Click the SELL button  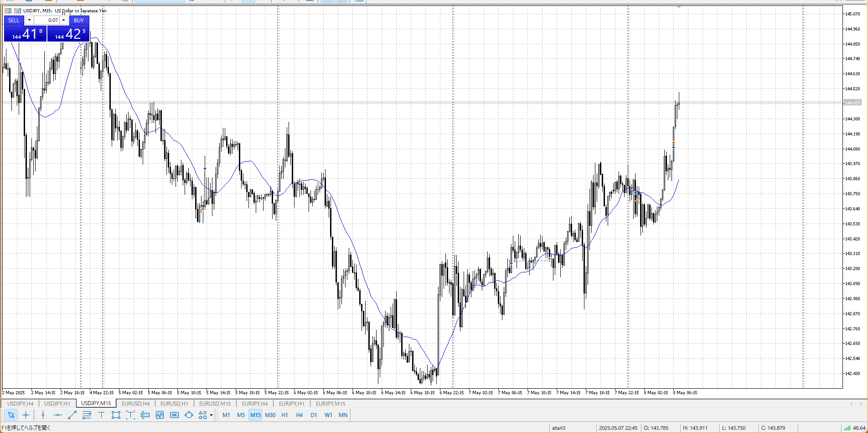point(14,20)
